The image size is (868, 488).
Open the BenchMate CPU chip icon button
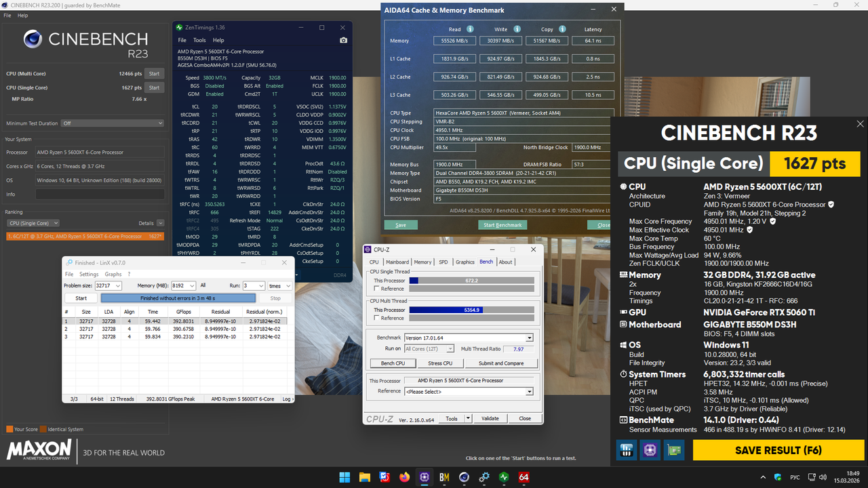[x=650, y=450]
